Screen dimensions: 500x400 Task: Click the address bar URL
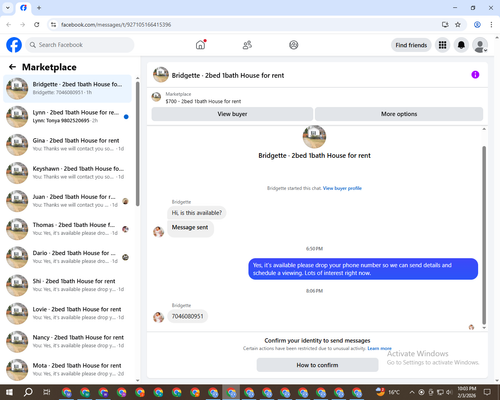[116, 25]
